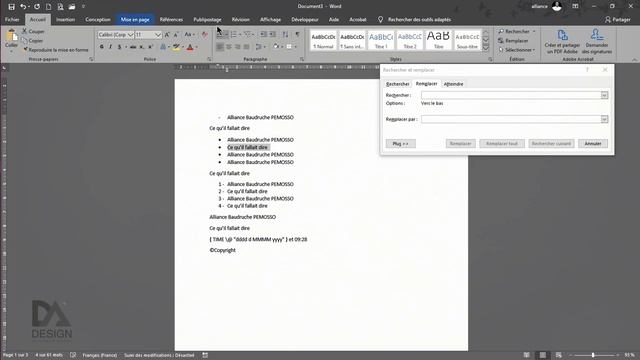Open the Fichier tab
This screenshot has width=640, height=360.
tap(12, 20)
